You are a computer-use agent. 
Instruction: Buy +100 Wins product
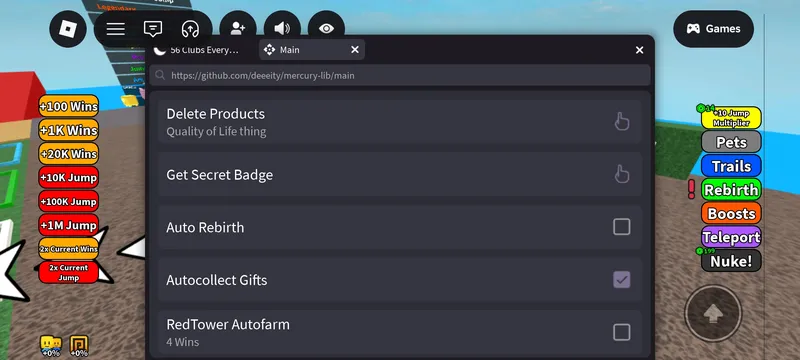pos(68,107)
